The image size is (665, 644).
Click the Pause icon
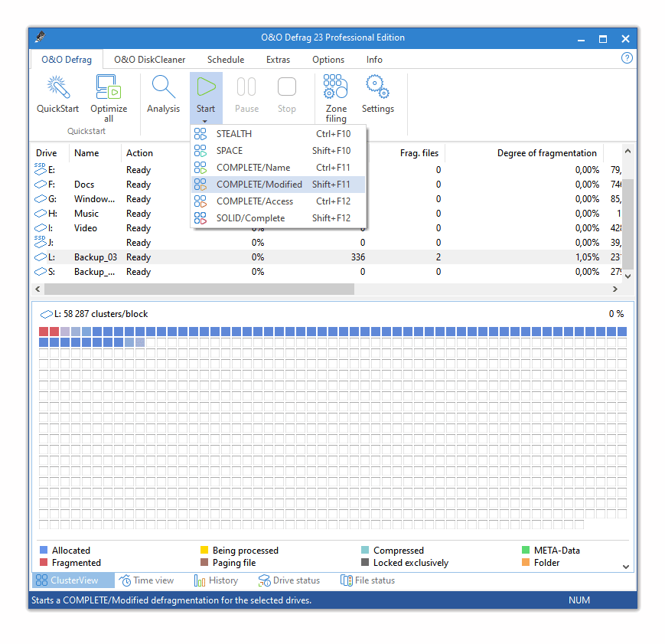[x=246, y=87]
